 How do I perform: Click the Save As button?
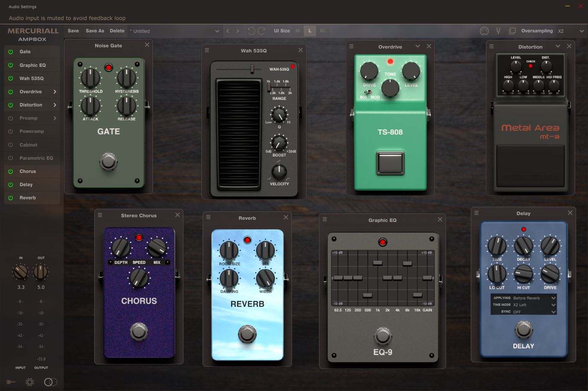95,31
